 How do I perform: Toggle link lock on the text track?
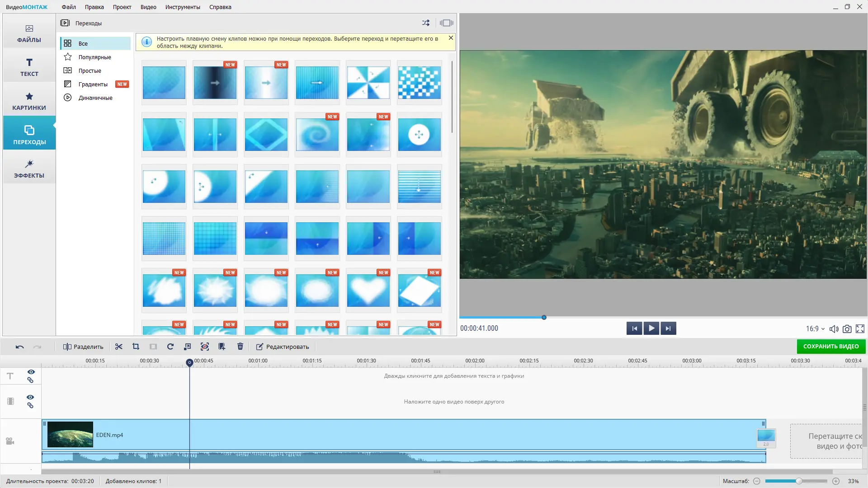coord(30,380)
